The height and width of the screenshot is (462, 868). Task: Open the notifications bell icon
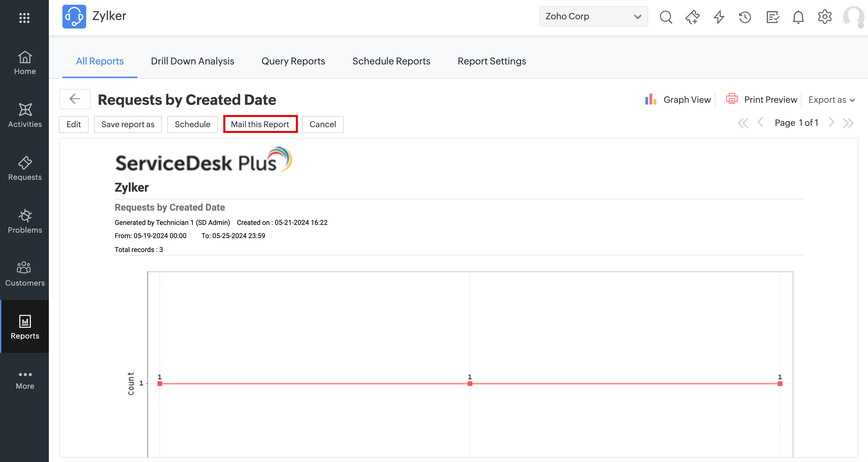click(x=798, y=17)
